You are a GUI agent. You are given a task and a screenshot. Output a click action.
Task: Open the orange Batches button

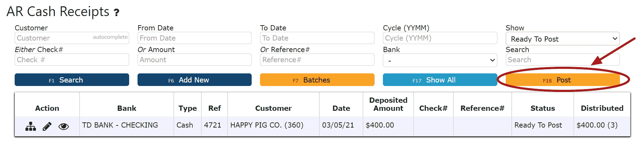317,80
